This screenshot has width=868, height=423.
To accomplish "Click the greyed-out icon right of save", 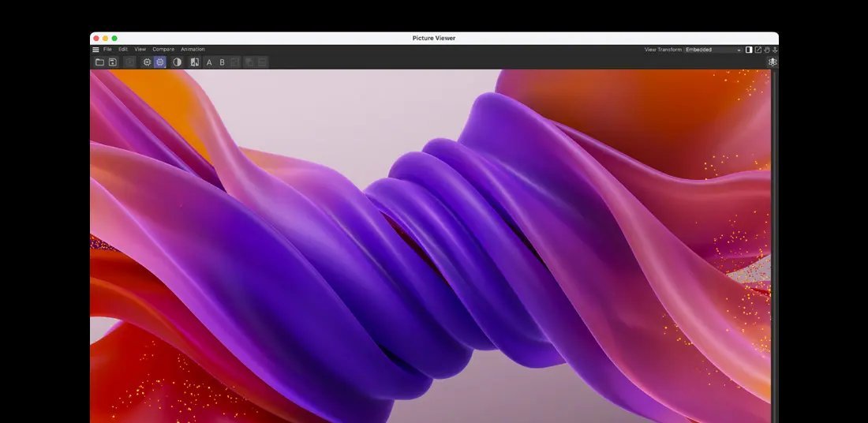I will (x=129, y=62).
